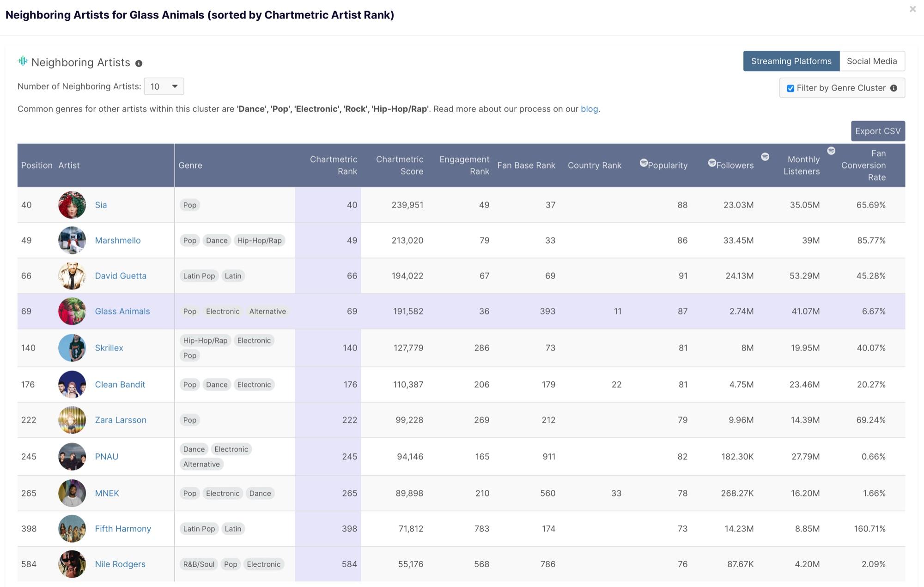Click the Spotify icon above Monthly Listeners header
The image size is (924, 587).
(x=765, y=157)
